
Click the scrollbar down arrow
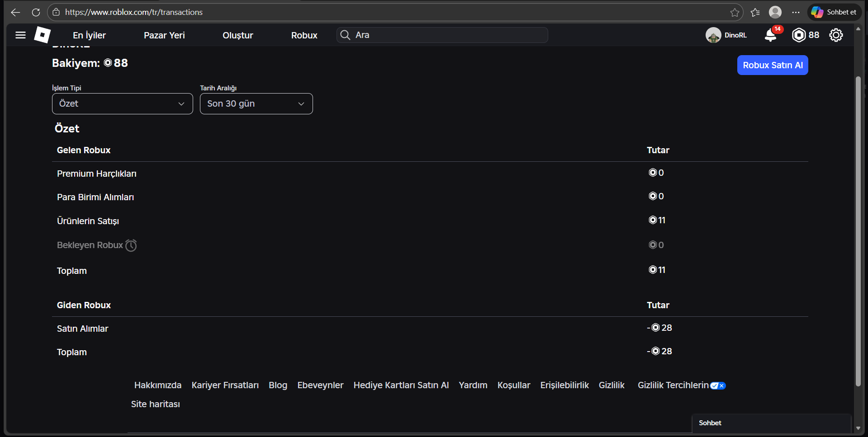(858, 428)
